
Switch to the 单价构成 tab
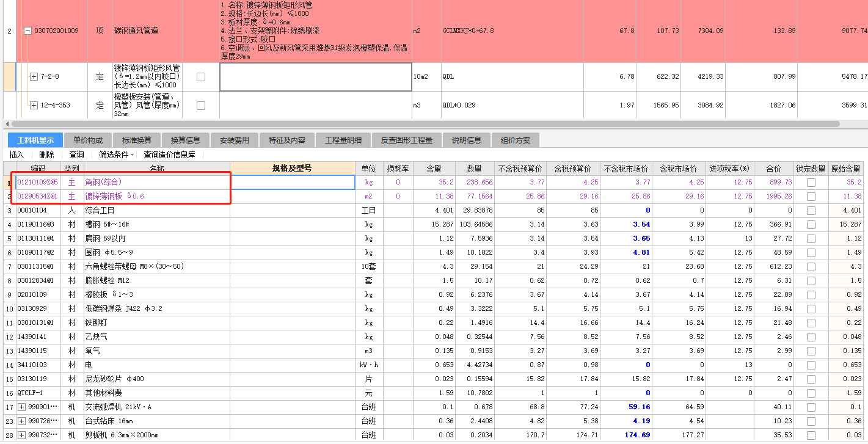click(88, 140)
